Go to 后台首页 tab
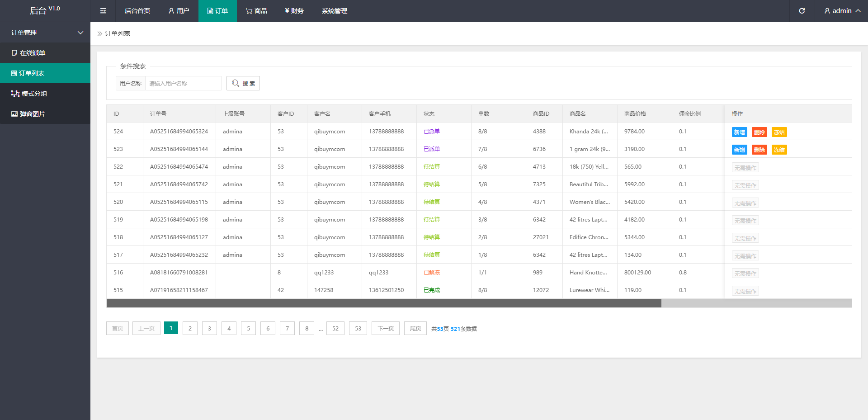The height and width of the screenshot is (420, 868). click(137, 11)
